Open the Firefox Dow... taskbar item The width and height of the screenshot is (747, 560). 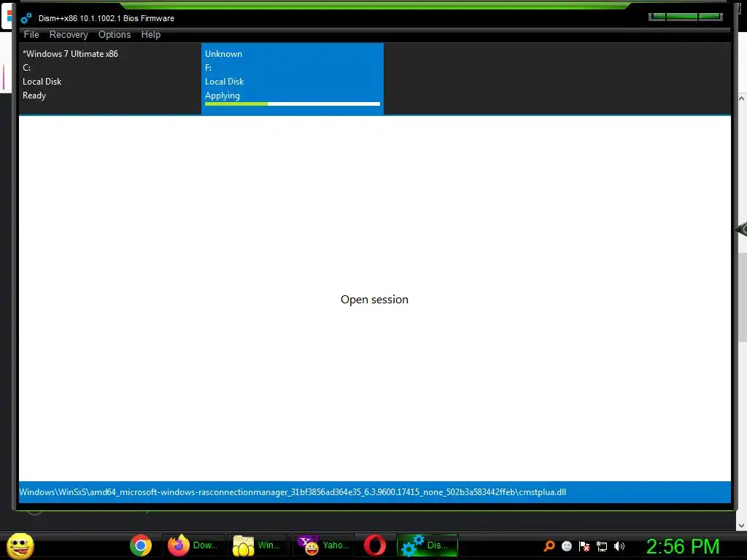[193, 545]
